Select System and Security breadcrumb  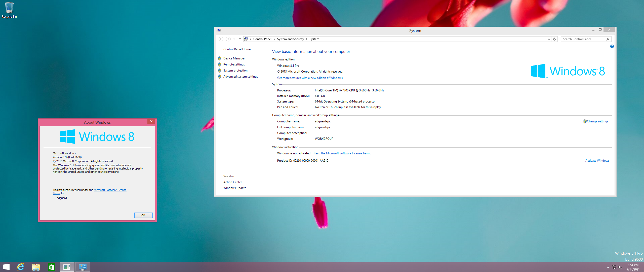tap(290, 39)
